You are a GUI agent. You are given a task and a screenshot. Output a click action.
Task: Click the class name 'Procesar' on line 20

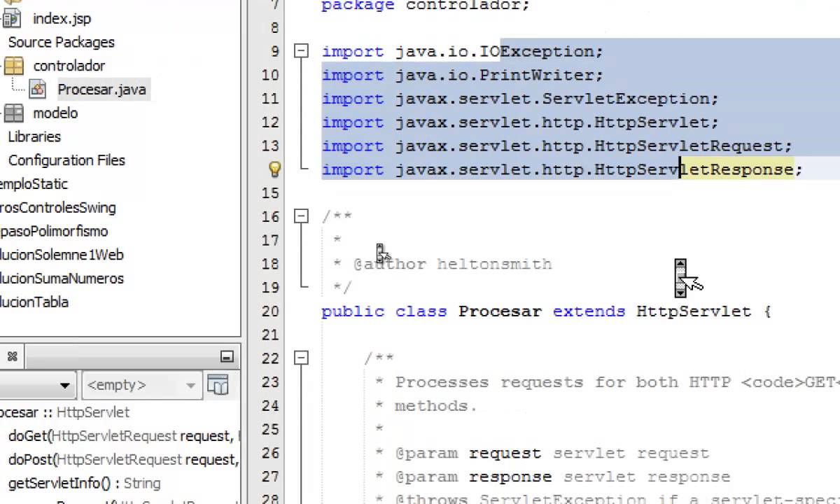tap(500, 311)
